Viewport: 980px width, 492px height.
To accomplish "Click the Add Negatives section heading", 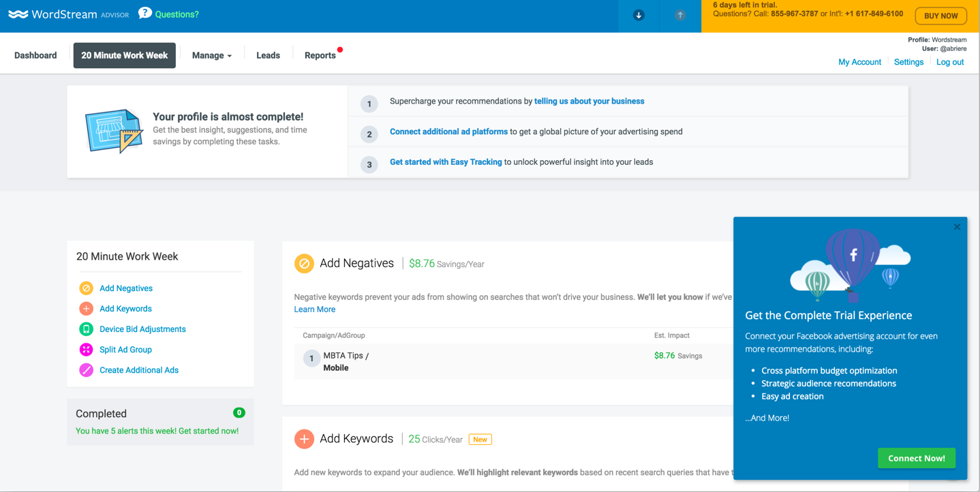I will [x=356, y=263].
